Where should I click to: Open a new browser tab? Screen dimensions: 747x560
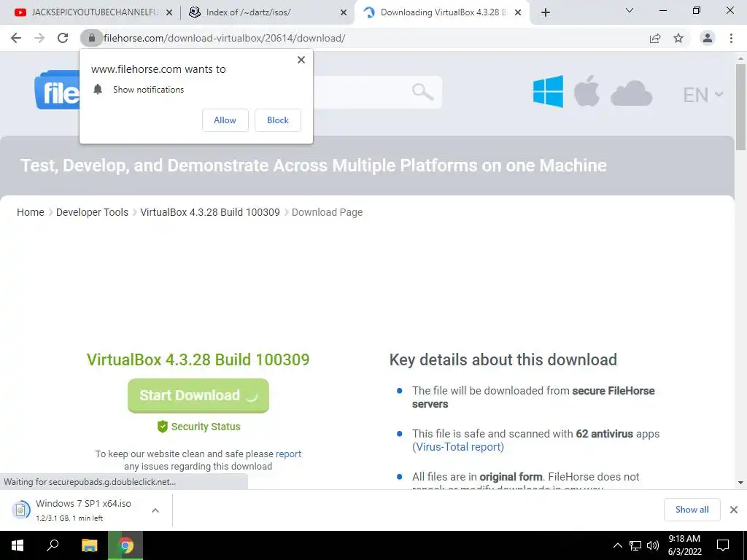tap(546, 12)
